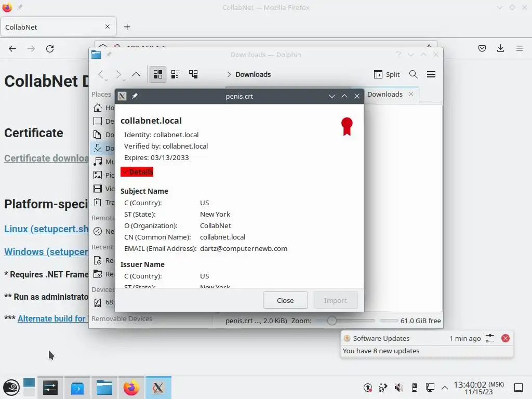The height and width of the screenshot is (399, 532).
Task: Click the muted volume tray icon
Action: point(398,388)
